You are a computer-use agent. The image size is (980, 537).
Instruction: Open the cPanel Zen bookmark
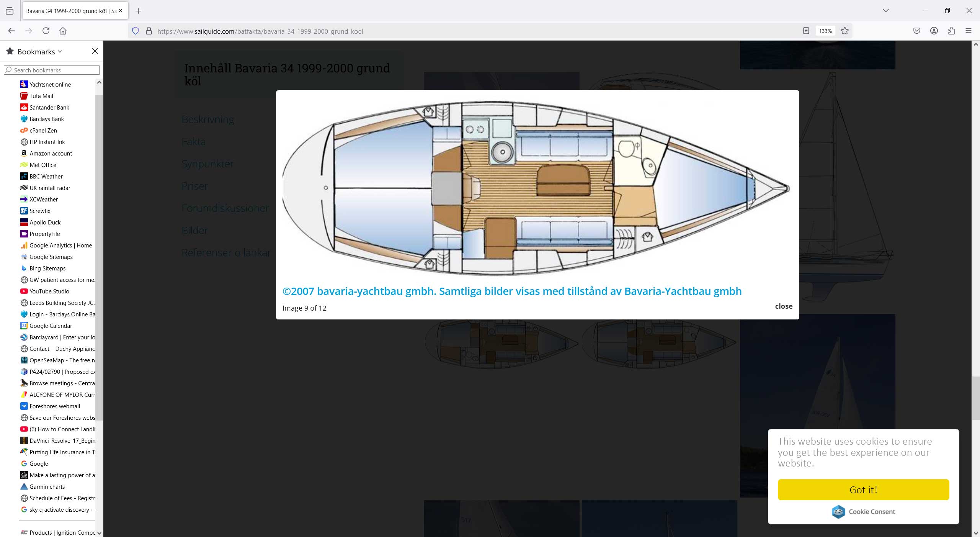coord(39,130)
